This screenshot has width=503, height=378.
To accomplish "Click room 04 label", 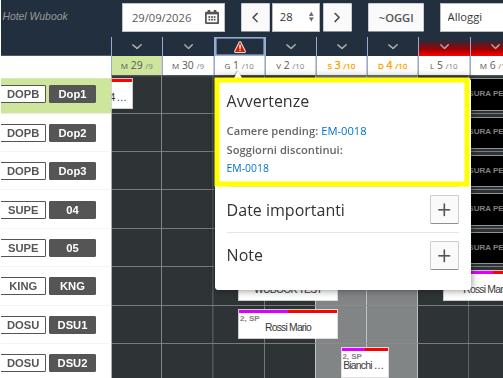I will coord(72,210).
